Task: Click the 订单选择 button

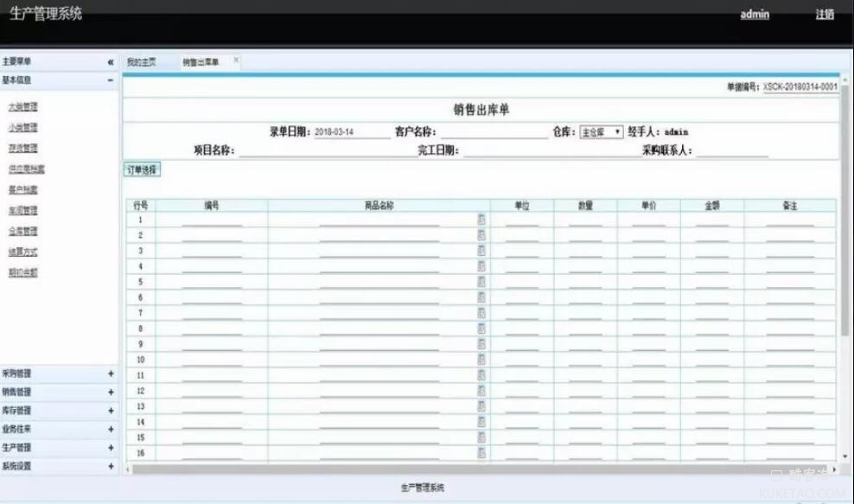Action: tap(142, 170)
